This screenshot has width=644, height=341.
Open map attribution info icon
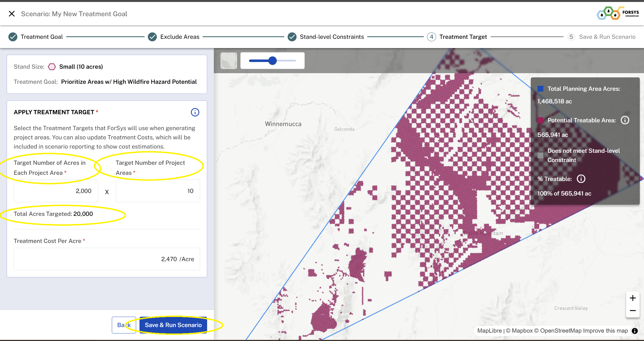click(x=635, y=331)
